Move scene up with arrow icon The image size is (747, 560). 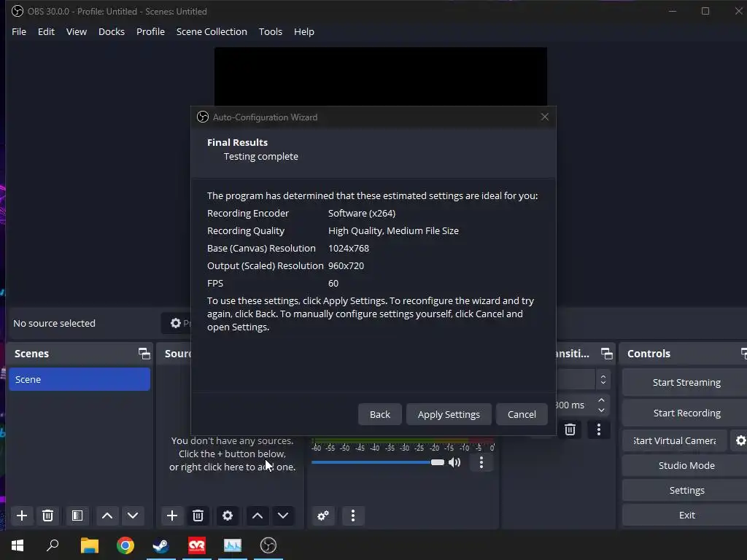click(107, 516)
